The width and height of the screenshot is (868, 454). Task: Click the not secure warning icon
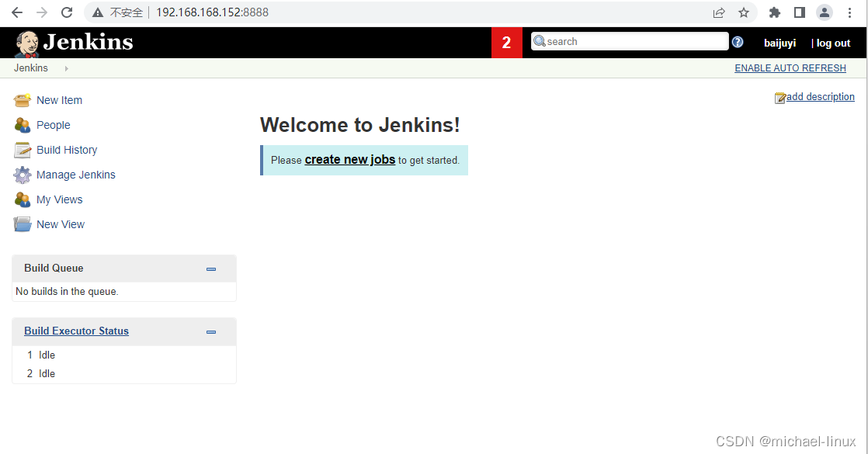(98, 12)
